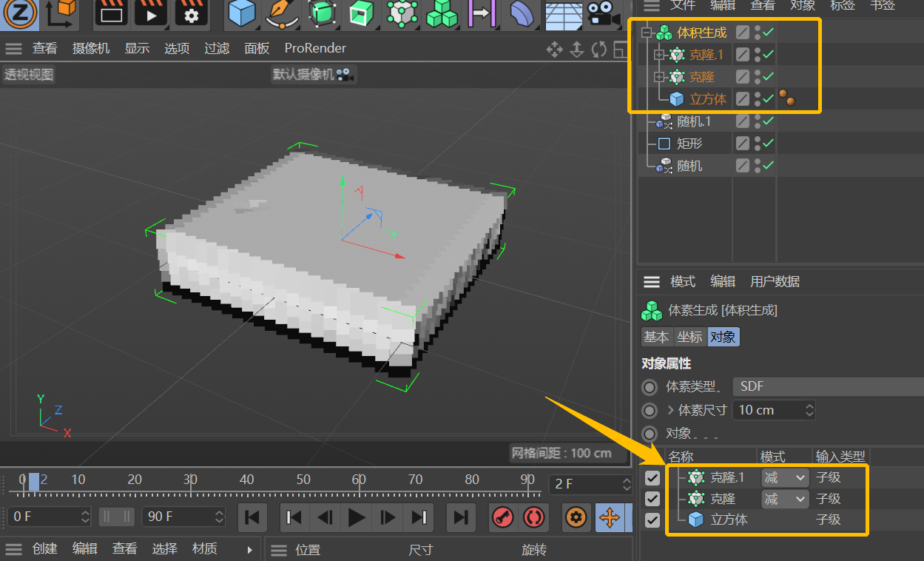
Task: Click the Keyframe Selection gear icon
Action: [576, 517]
